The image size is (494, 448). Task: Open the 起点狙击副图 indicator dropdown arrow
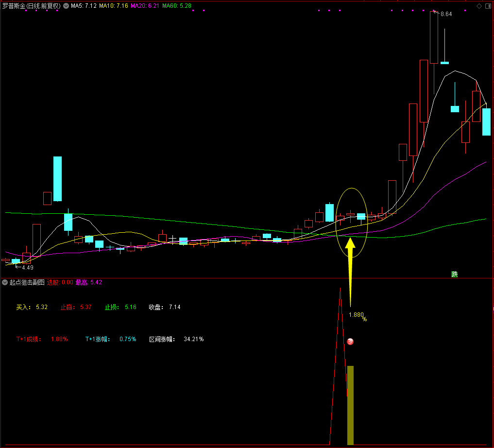point(5,282)
